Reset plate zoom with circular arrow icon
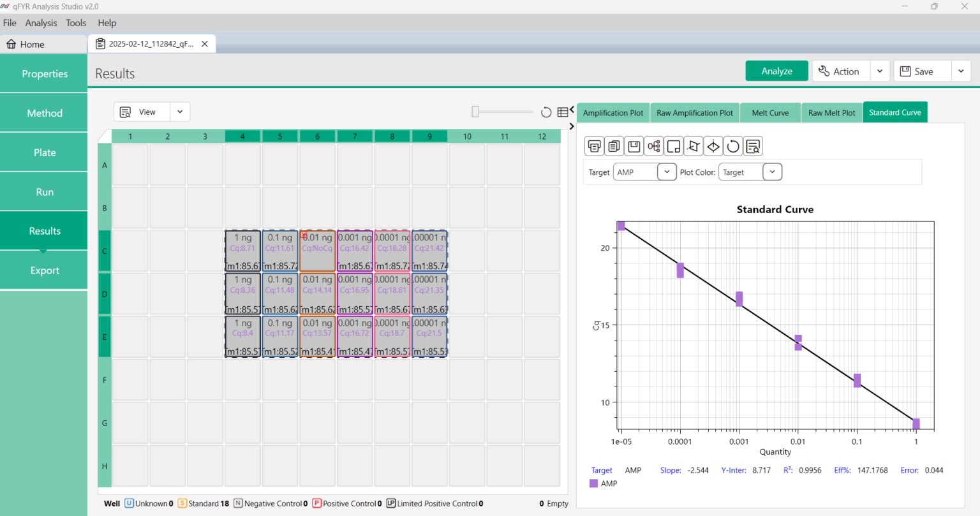 [x=546, y=112]
